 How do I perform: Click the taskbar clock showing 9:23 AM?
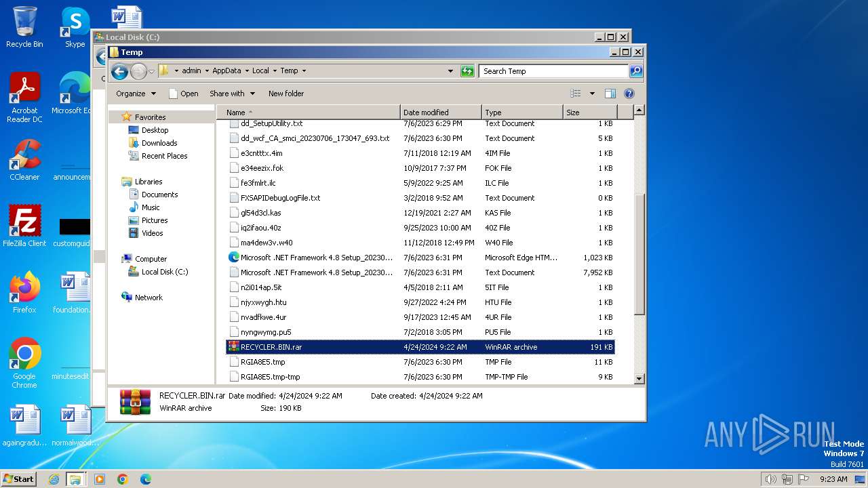833,479
